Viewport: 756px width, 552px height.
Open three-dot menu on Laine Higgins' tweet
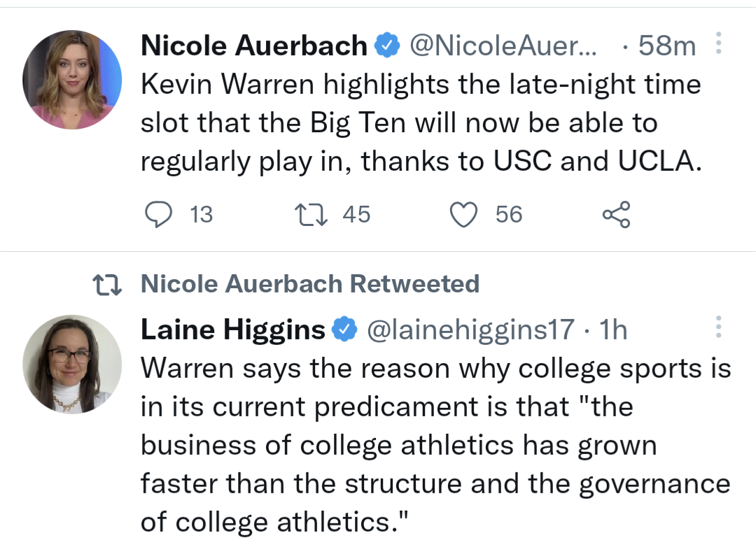pyautogui.click(x=718, y=327)
